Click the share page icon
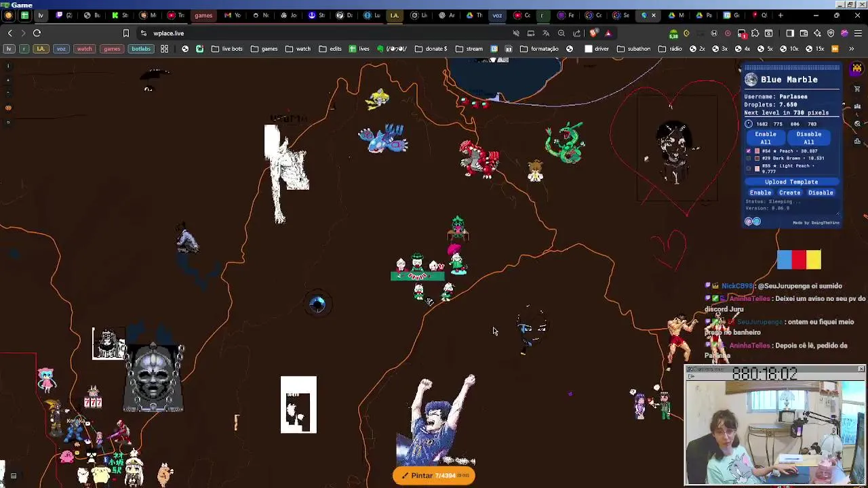 click(577, 33)
